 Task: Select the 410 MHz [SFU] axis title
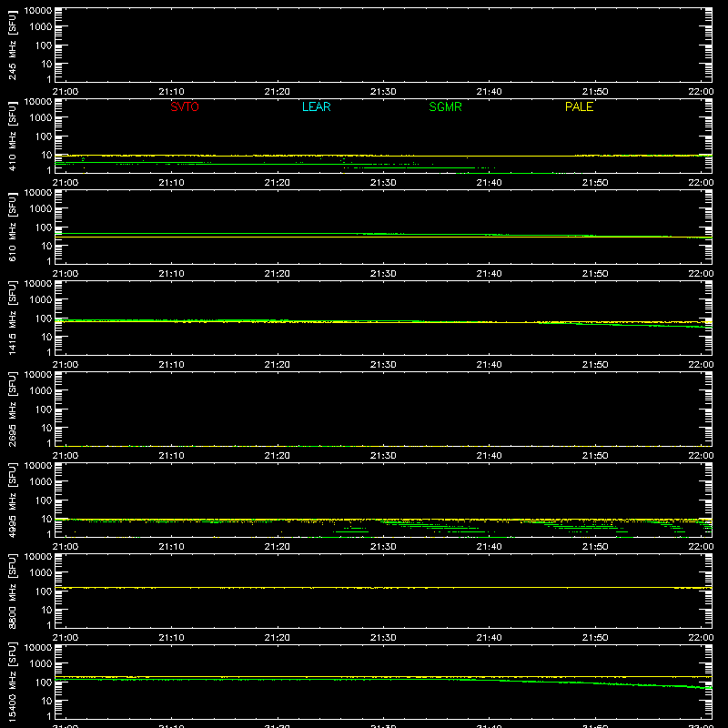tap(12, 136)
